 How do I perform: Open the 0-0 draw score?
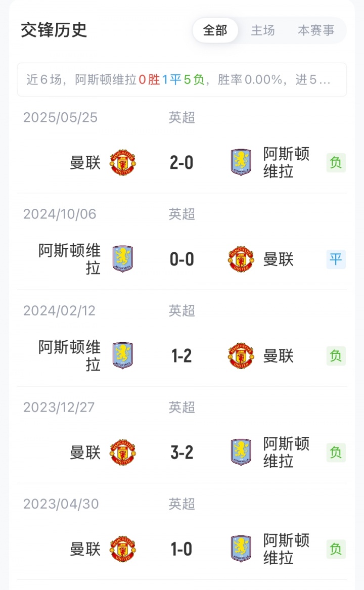pos(181,259)
